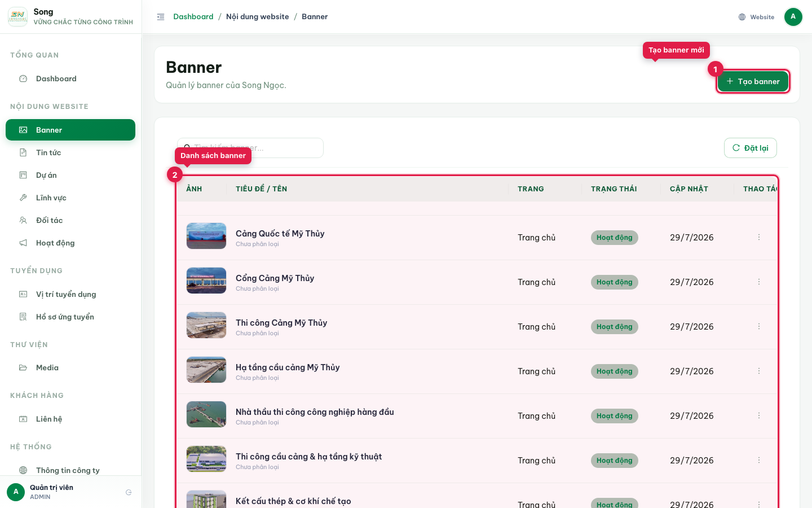The image size is (812, 508).
Task: Open the Tin tức sidebar item
Action: click(x=70, y=152)
